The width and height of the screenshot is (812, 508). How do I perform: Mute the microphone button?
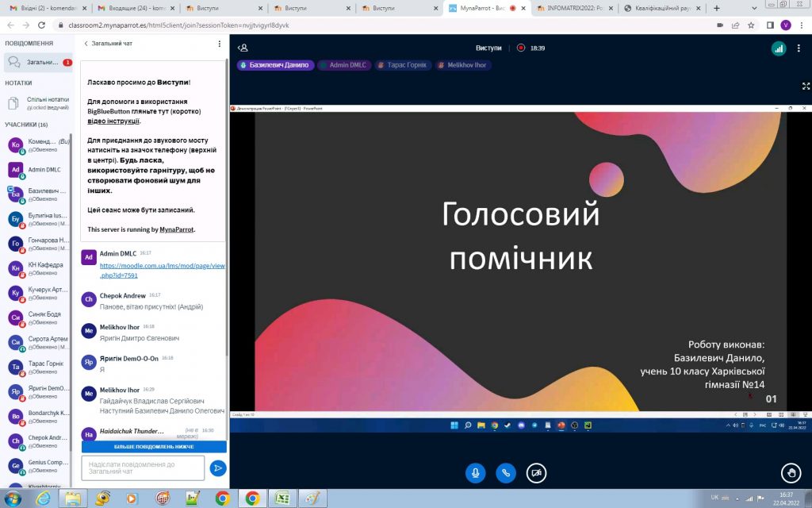click(476, 473)
